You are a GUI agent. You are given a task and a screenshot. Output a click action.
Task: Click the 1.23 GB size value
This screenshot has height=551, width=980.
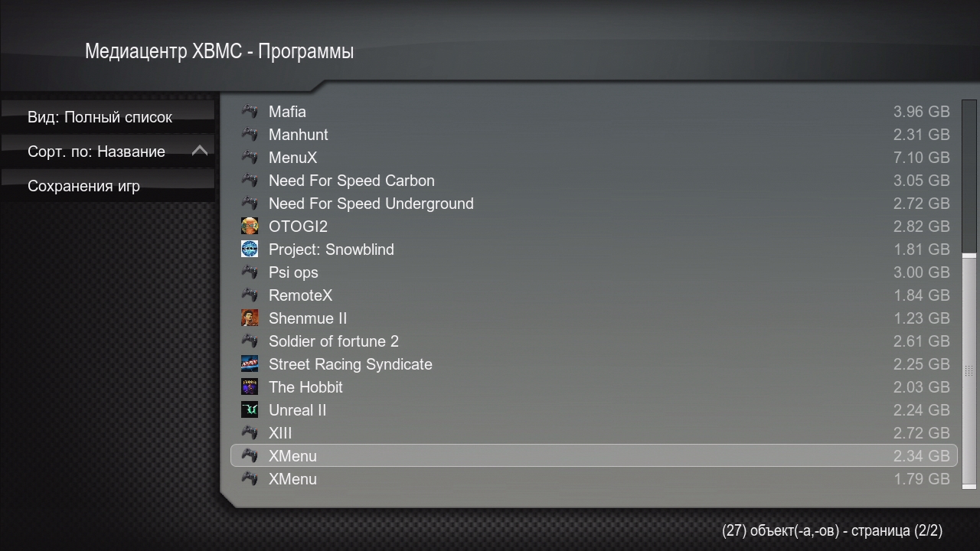click(921, 318)
